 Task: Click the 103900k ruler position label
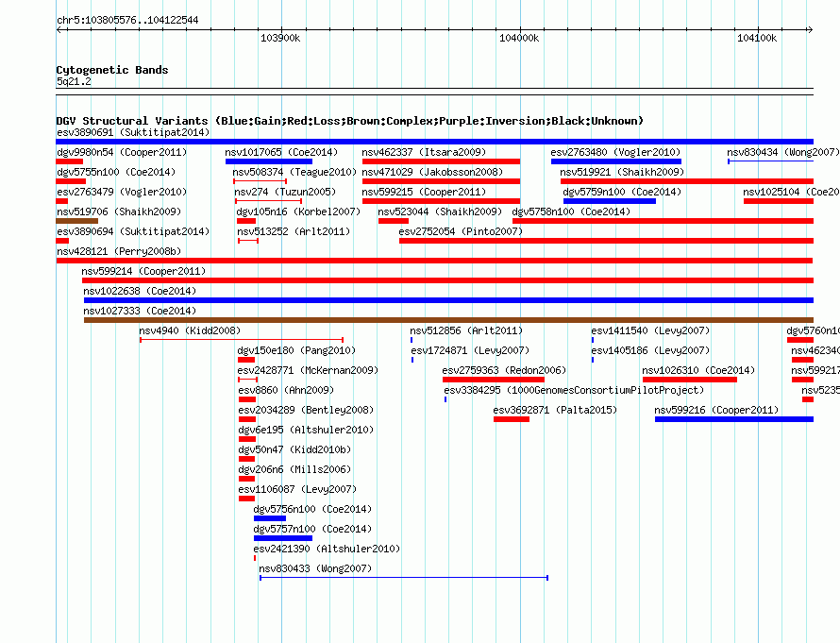click(x=280, y=38)
